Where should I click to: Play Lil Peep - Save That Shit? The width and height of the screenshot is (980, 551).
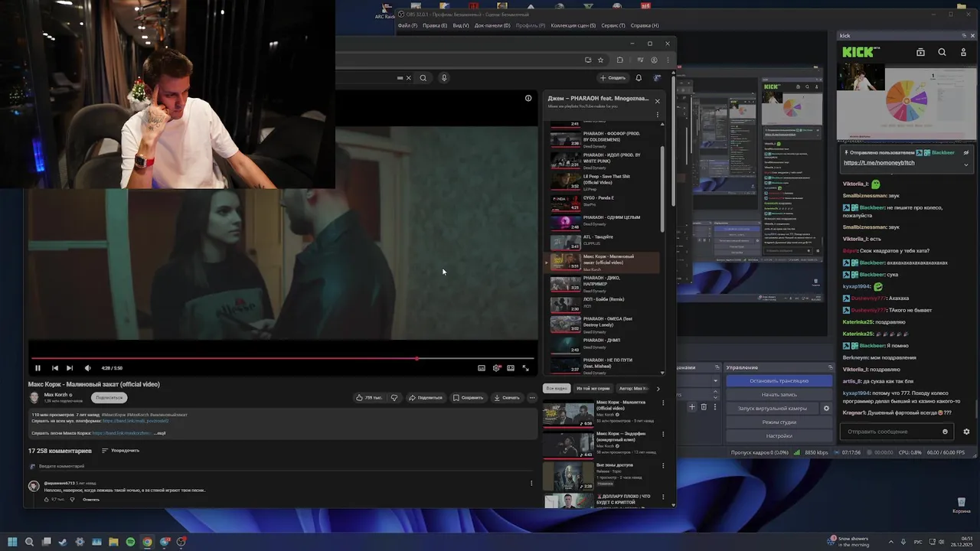(603, 181)
